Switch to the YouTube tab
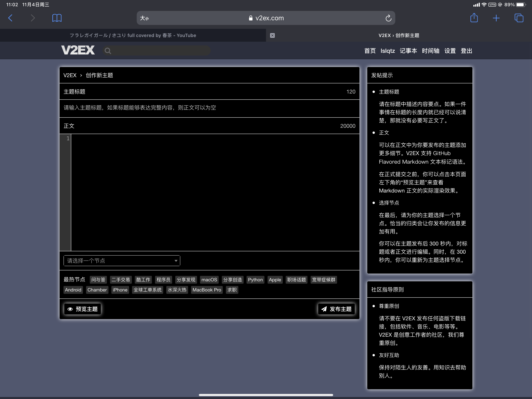Viewport: 532px width, 399px height. coord(133,35)
